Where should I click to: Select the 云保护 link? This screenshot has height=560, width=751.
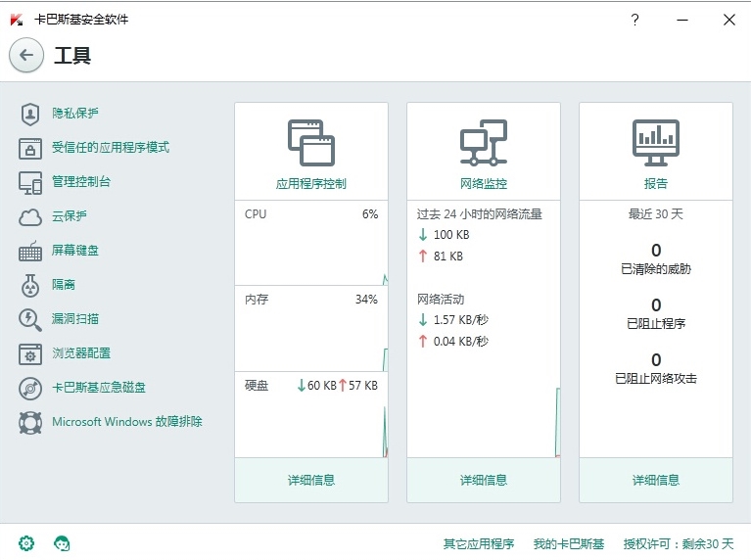pos(70,216)
